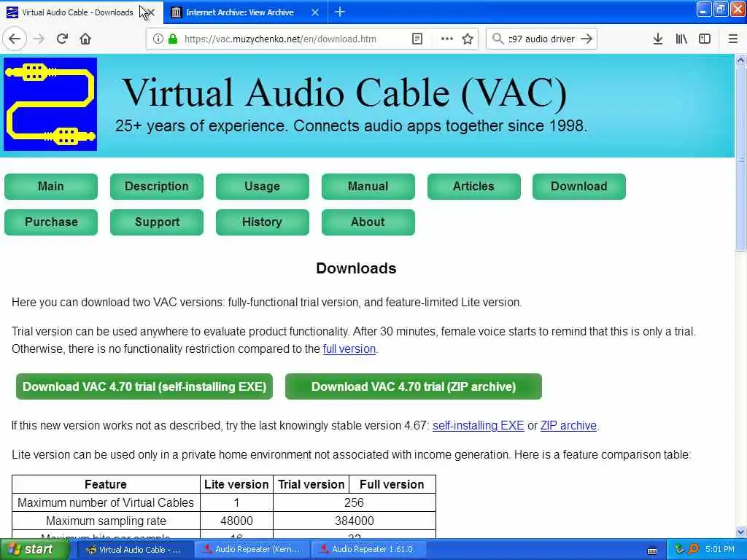Open the Main page button
The height and width of the screenshot is (560, 747).
51,186
